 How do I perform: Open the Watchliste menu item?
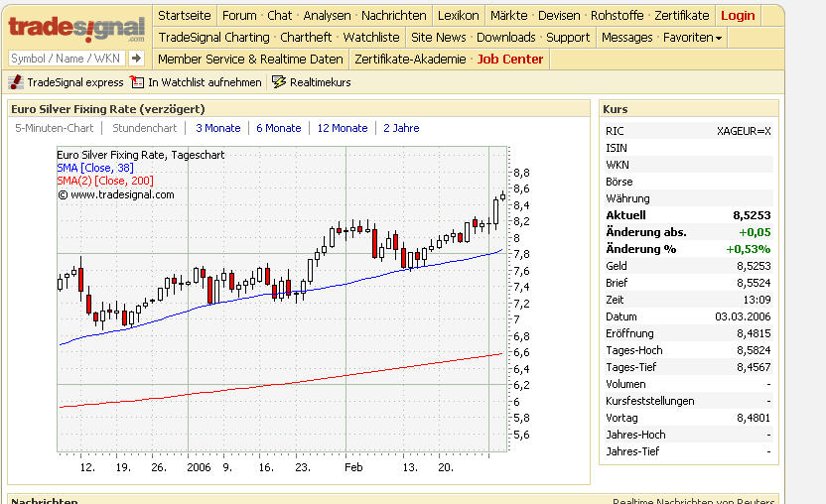(x=371, y=38)
